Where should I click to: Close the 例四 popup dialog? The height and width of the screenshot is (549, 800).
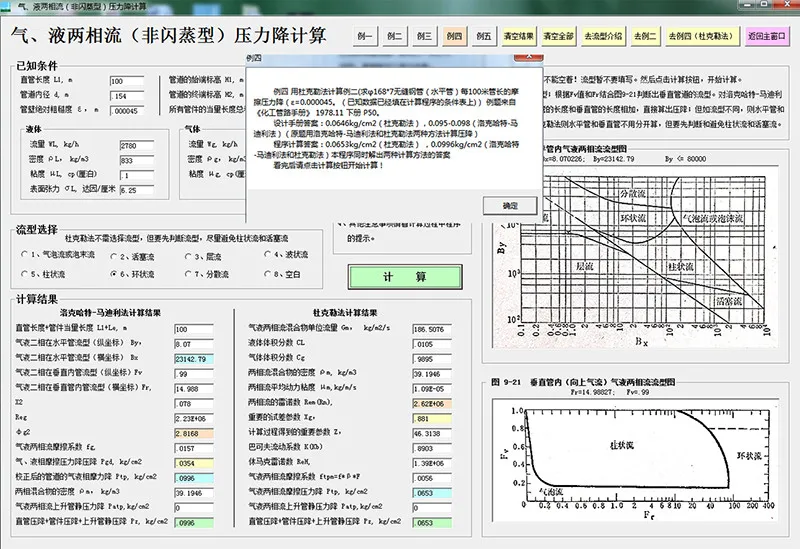tap(529, 57)
